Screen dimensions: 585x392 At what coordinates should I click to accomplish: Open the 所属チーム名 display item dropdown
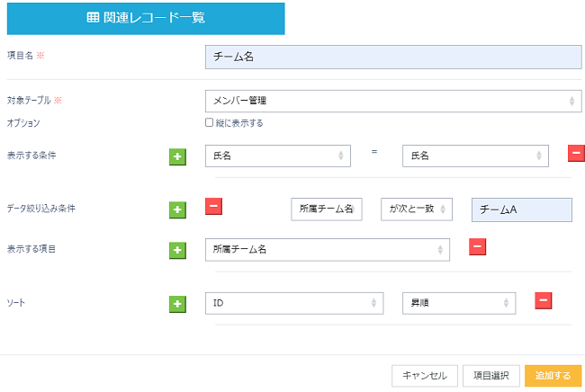click(x=327, y=250)
